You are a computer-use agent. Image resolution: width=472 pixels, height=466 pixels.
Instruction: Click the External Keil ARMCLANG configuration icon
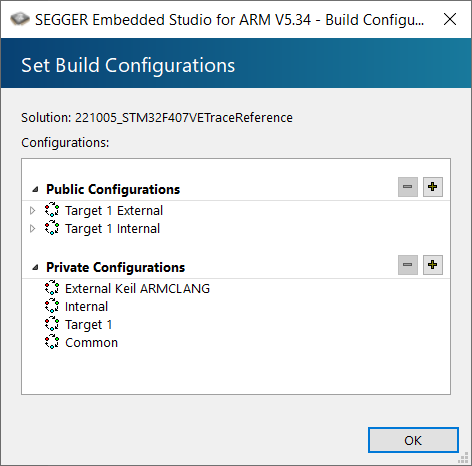click(x=52, y=288)
